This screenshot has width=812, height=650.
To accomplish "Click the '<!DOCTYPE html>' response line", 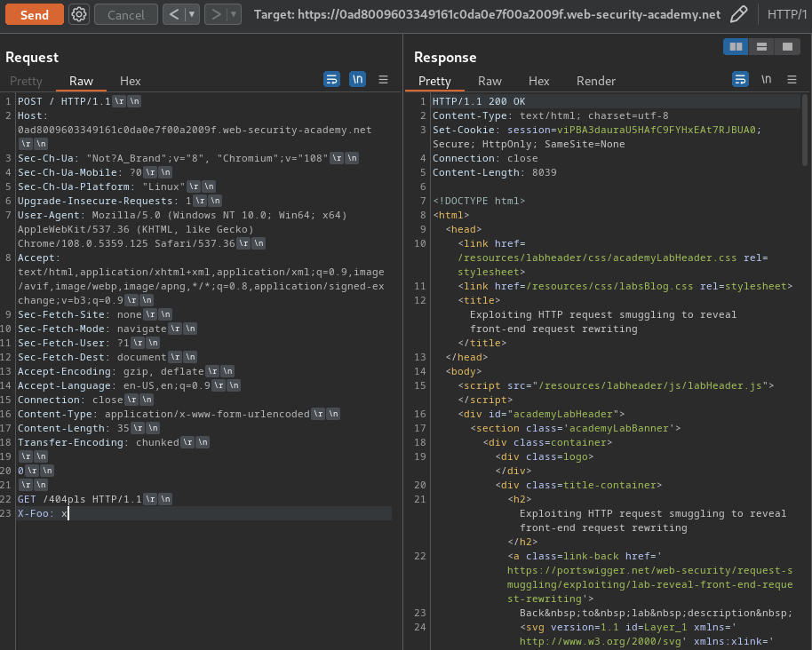I will coord(479,201).
